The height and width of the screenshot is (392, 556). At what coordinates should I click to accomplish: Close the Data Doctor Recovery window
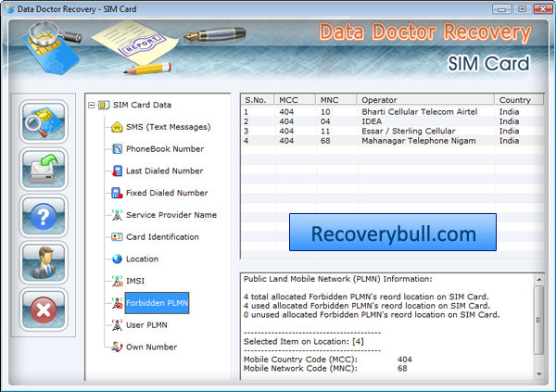point(542,9)
